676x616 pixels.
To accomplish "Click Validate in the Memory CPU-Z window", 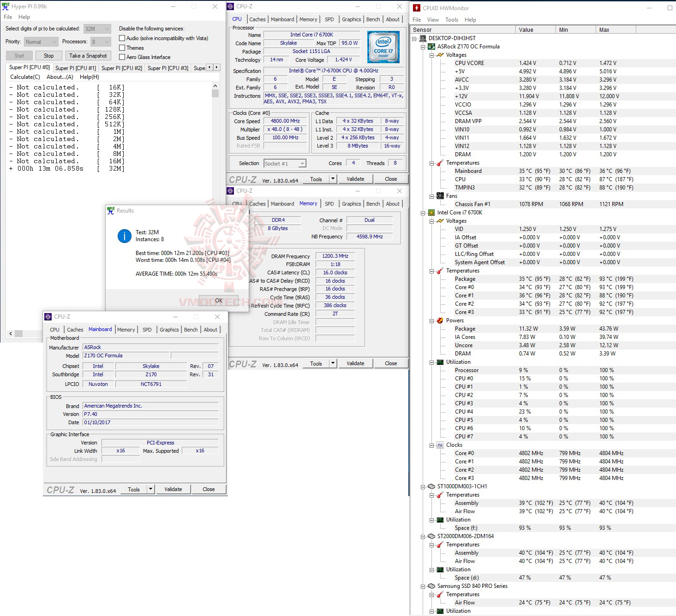I will click(x=355, y=363).
